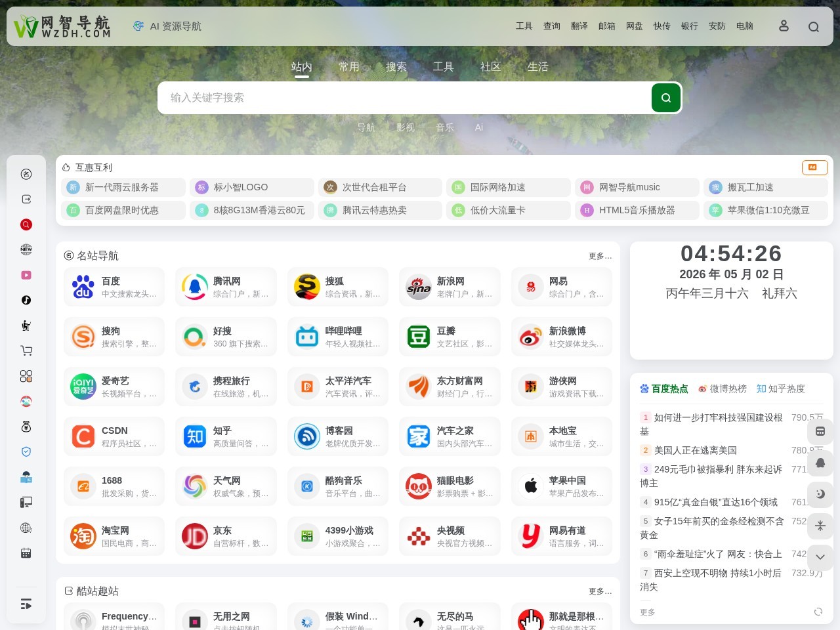The width and height of the screenshot is (840, 630).
Task: Open the 百度 site card
Action: click(114, 287)
